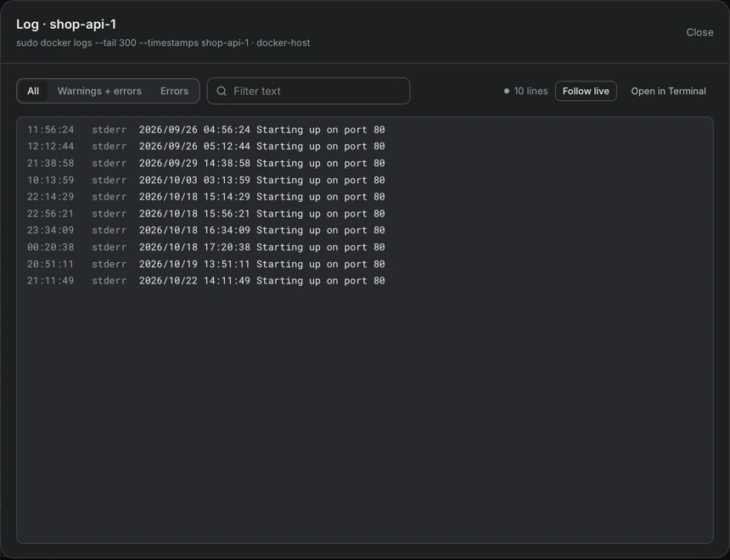The width and height of the screenshot is (730, 560).
Task: Open the log in Terminal
Action: coord(668,92)
